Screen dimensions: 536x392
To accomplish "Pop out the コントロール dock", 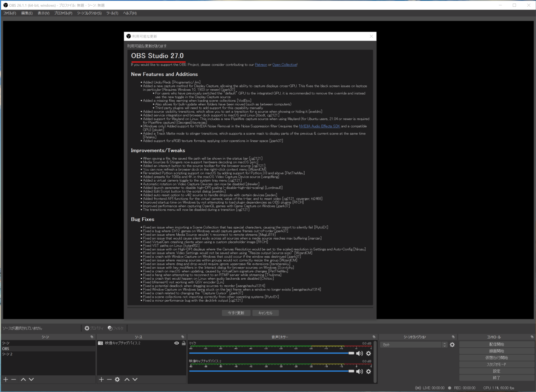I will (532, 337).
